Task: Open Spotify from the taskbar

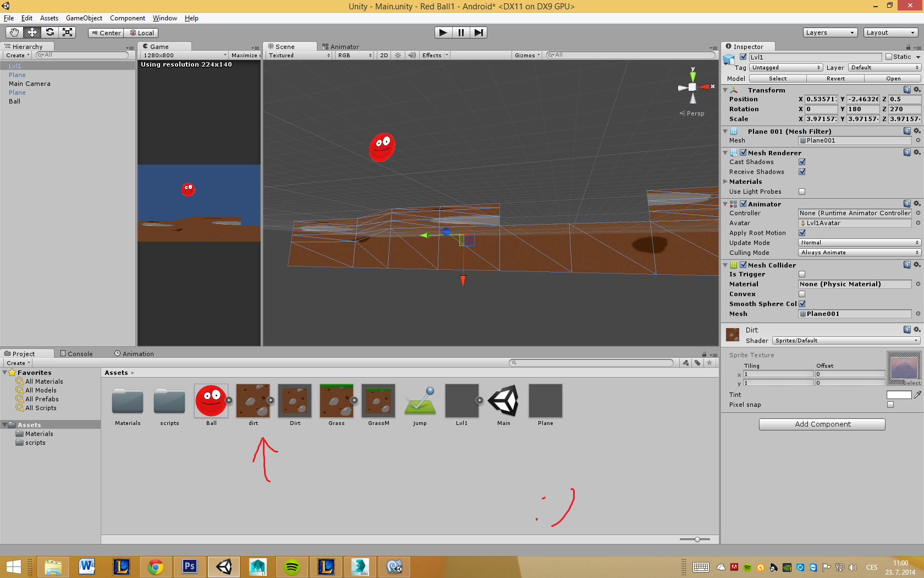Action: point(292,566)
